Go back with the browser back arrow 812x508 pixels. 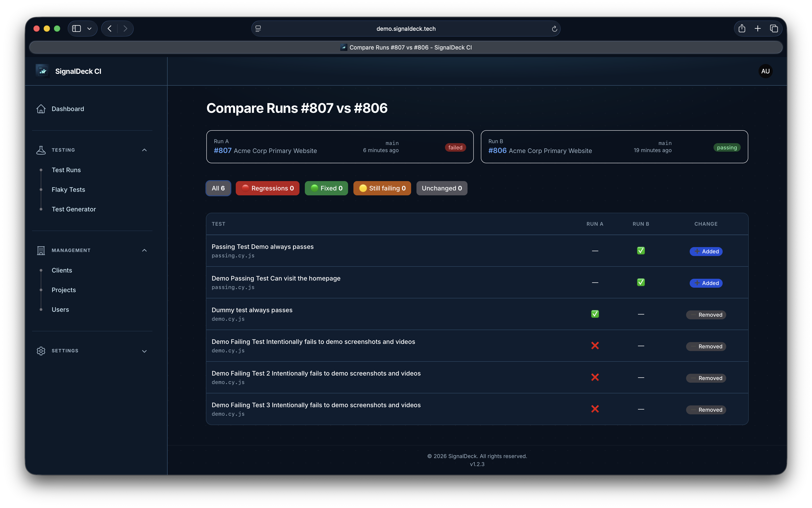point(109,29)
